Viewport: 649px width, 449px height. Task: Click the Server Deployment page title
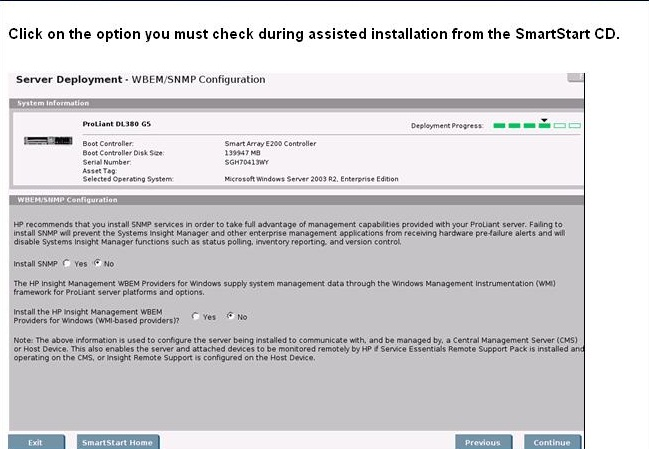pos(141,79)
